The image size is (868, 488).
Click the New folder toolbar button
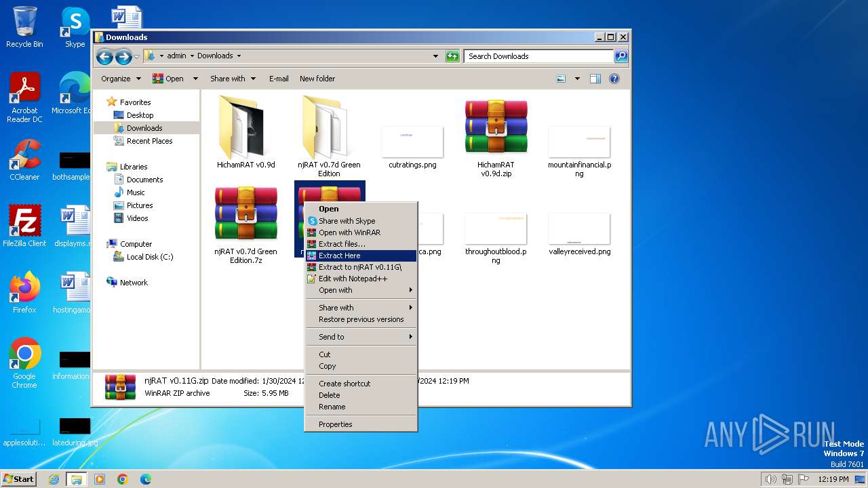pyautogui.click(x=317, y=79)
